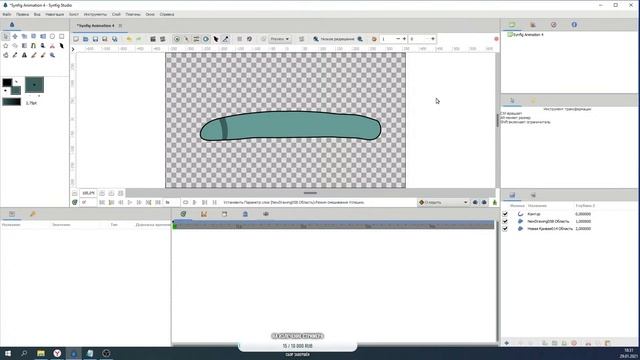640x360 pixels.
Task: Select the Polygon tool
Action: coord(15,46)
